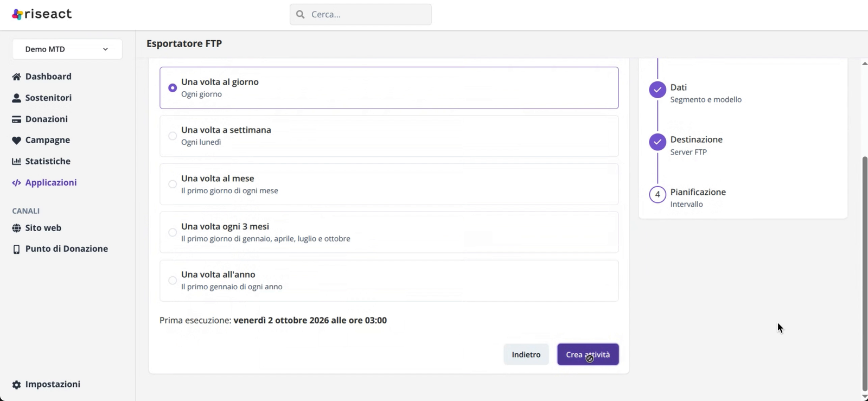Click the Cerca search field
868x401 pixels.
[361, 15]
